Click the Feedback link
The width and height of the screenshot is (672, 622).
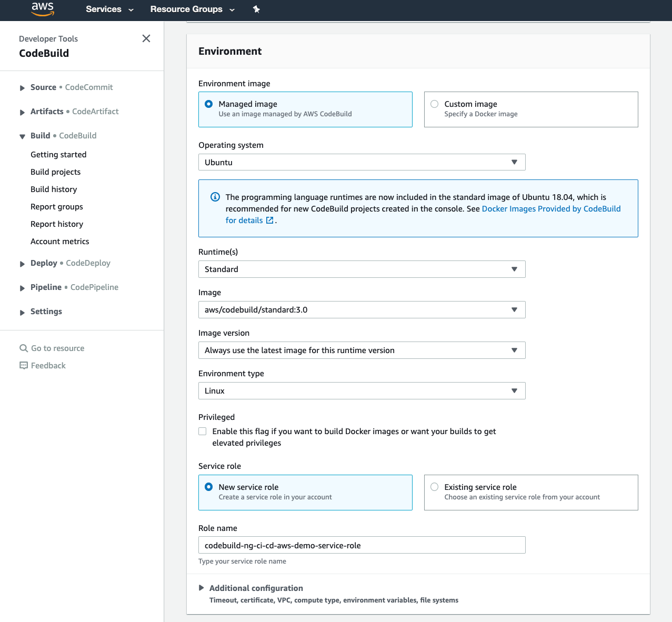pyautogui.click(x=48, y=366)
